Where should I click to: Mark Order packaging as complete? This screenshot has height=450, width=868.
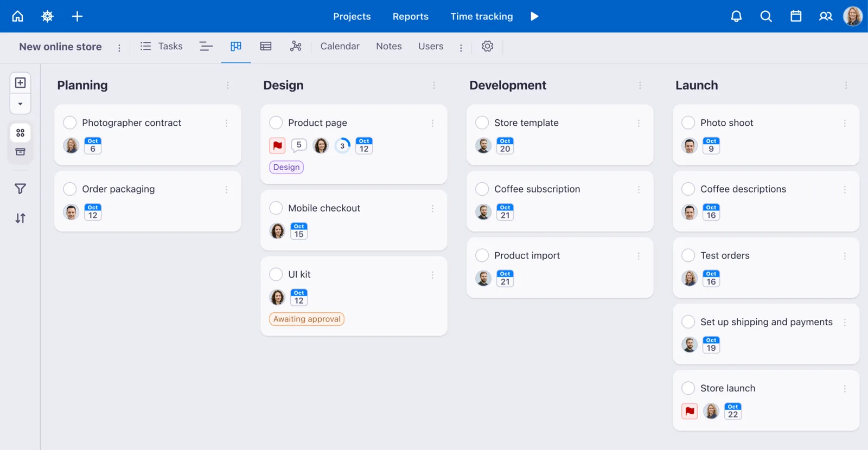point(70,189)
